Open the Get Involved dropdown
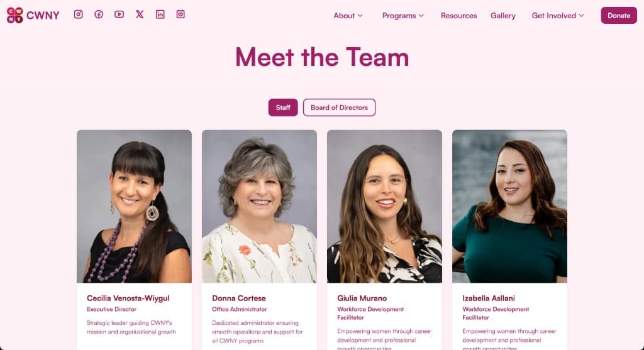This screenshot has width=644, height=350. (x=557, y=16)
